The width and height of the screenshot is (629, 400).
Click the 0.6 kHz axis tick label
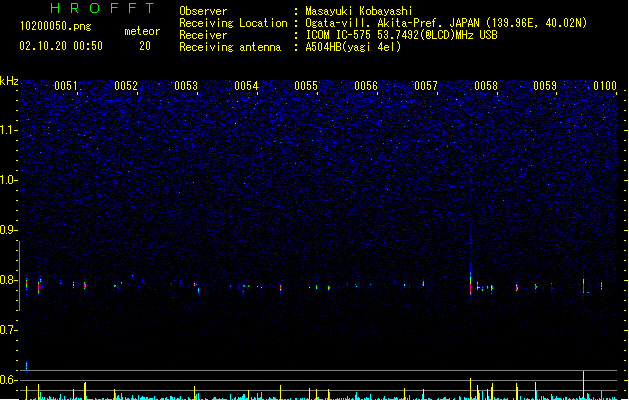9,380
